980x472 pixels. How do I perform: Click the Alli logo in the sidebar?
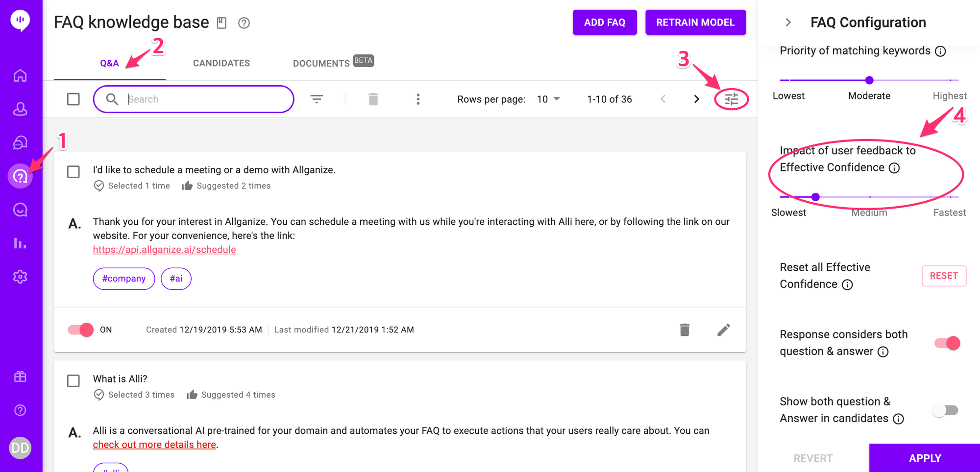coord(20,20)
